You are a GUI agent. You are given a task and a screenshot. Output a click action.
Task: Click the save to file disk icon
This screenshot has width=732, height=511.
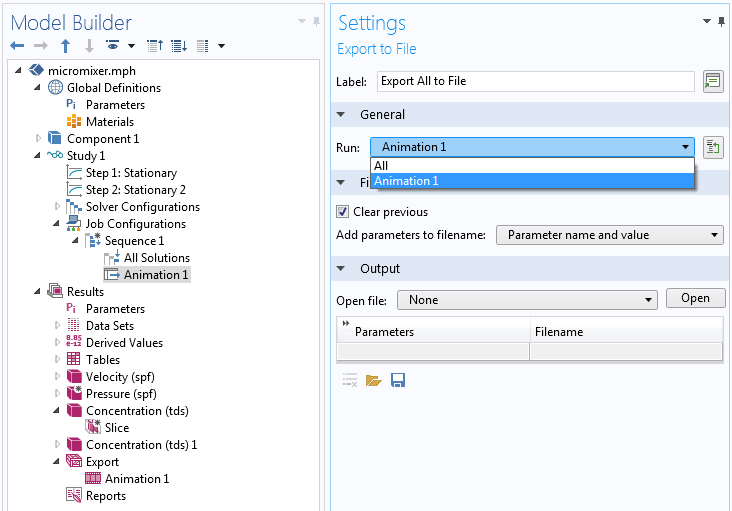[398, 380]
